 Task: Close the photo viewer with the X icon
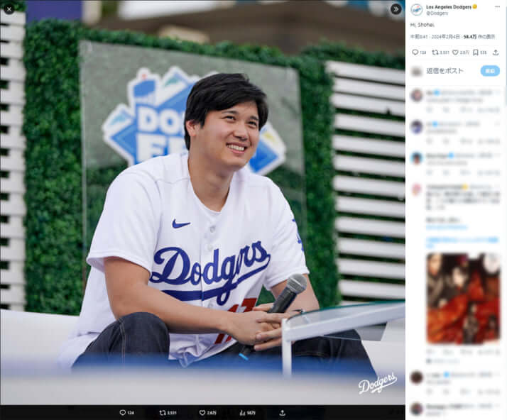(9, 9)
